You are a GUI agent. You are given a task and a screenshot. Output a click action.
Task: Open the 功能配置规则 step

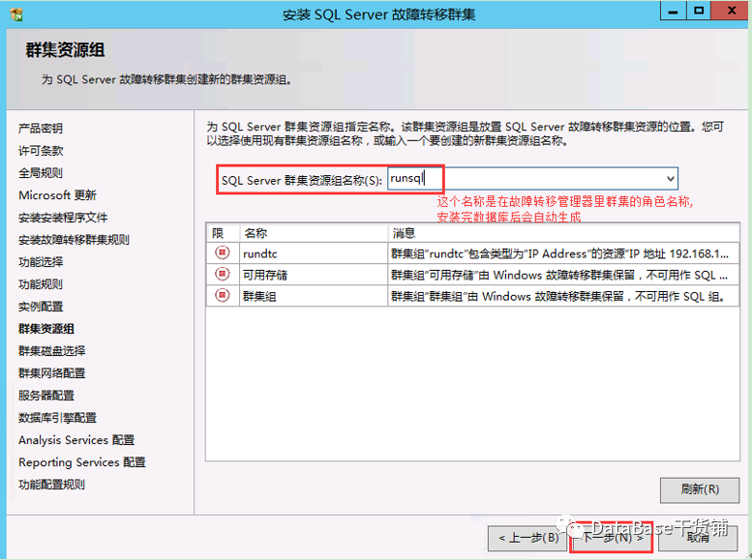coord(52,485)
